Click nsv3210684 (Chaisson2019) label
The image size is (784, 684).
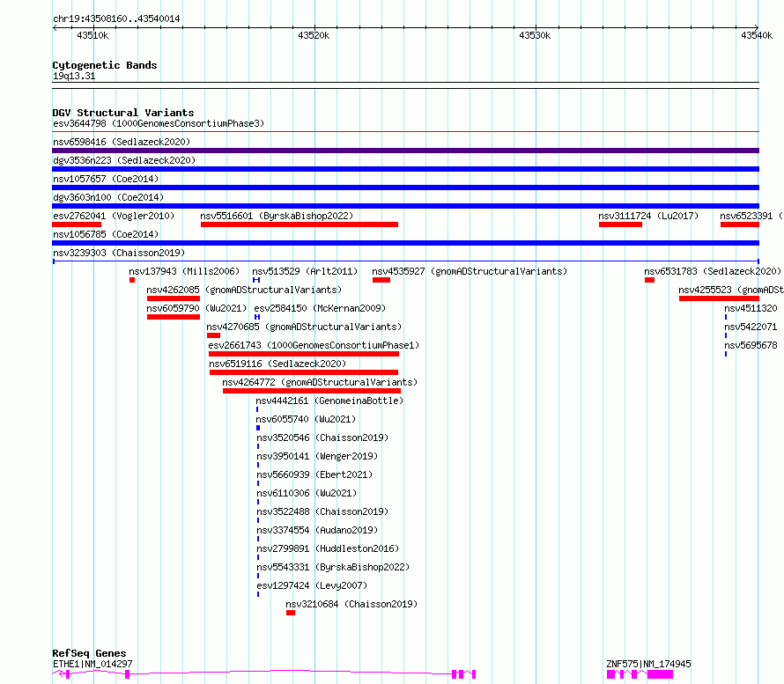351,604
